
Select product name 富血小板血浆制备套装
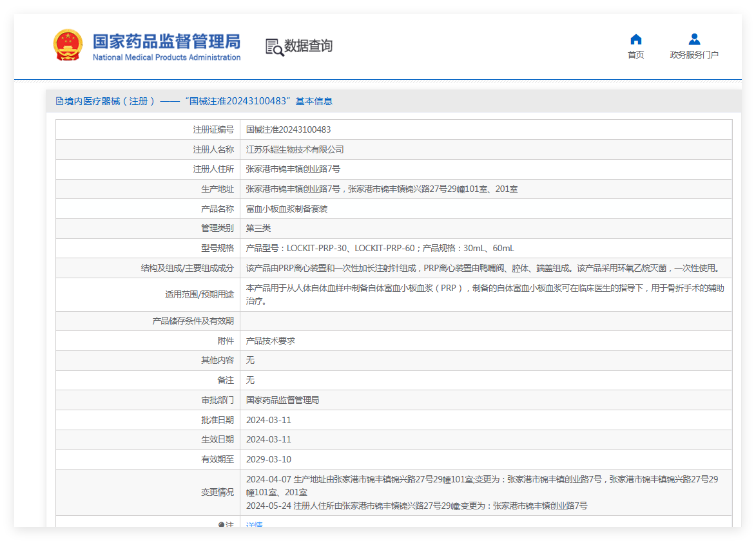pos(286,209)
